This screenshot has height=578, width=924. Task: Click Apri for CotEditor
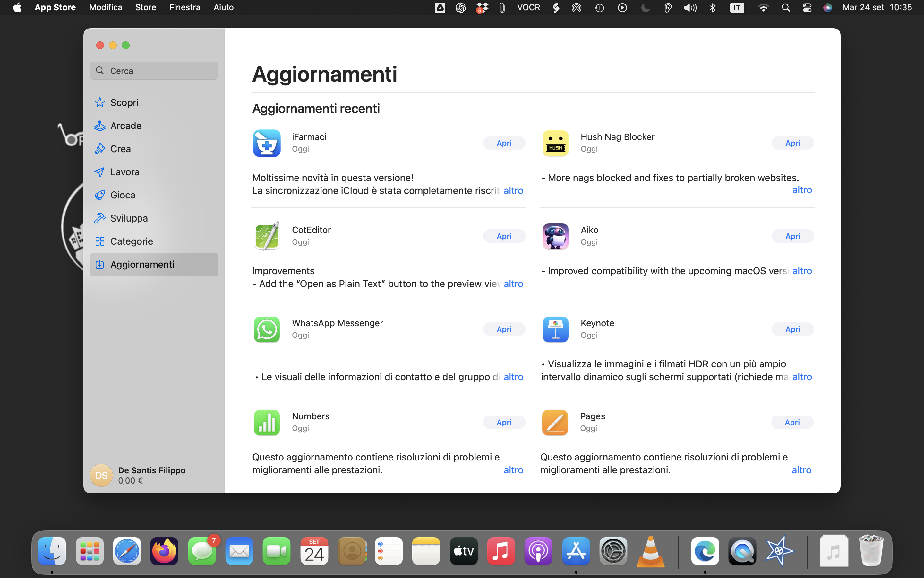click(x=504, y=236)
